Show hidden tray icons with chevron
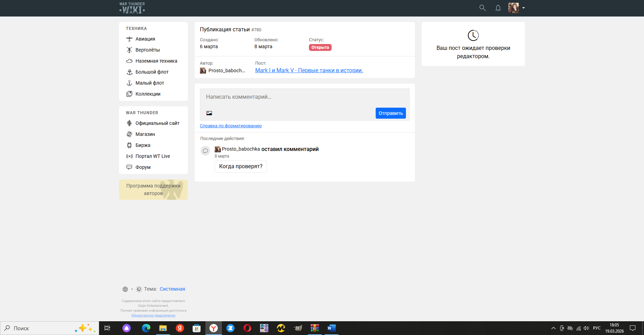Viewport: 644px width, 335px height. (553, 328)
